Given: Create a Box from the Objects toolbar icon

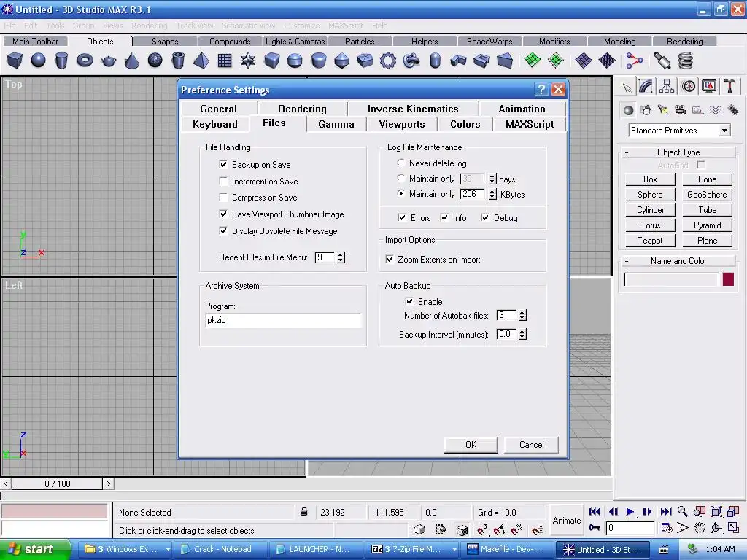Looking at the screenshot, I should 15,61.
